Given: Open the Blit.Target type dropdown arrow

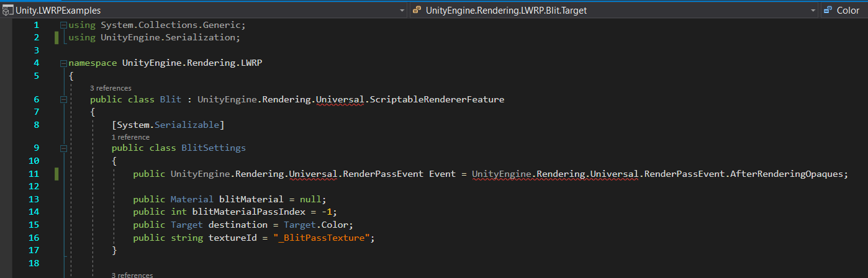Looking at the screenshot, I should 813,11.
